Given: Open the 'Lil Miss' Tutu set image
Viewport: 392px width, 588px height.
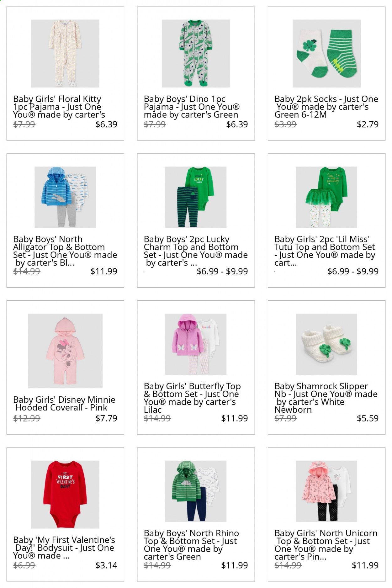Looking at the screenshot, I should 326,197.
